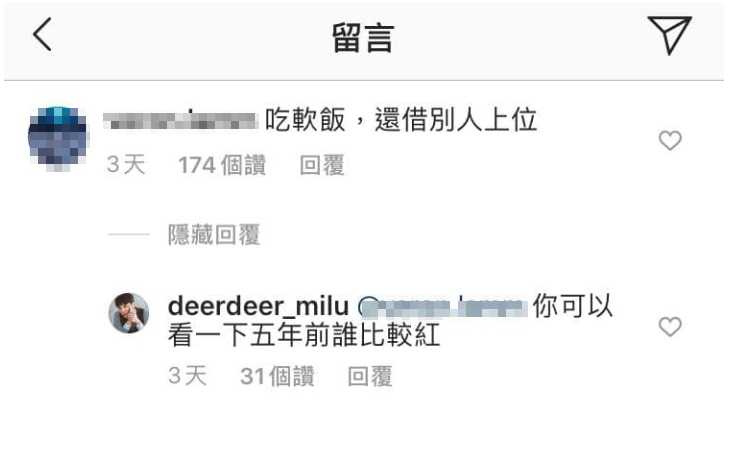Like the 吃軟飯 comment with its heart

[x=670, y=140]
